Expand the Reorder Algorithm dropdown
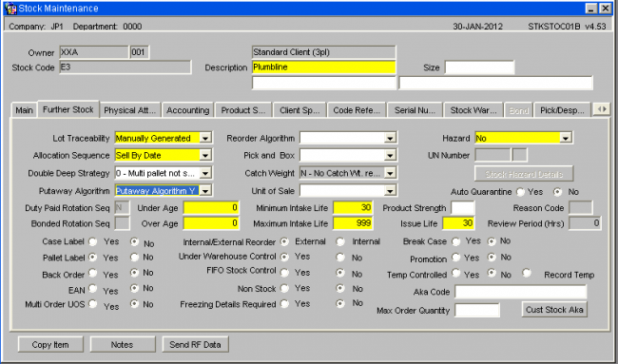Screen dimensions: 618x364 [x=390, y=138]
